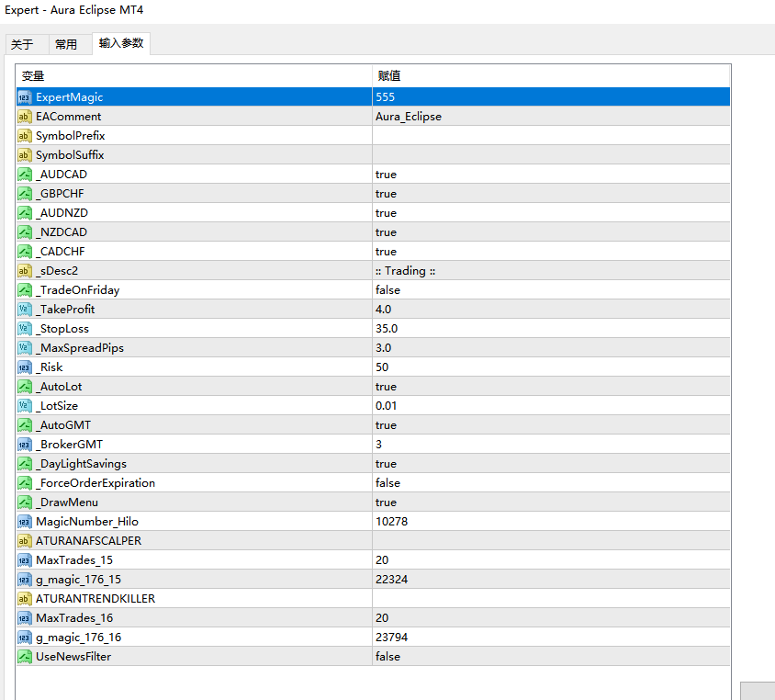Open the _ForceOrderExpiration value dropdown
This screenshot has height=700, width=775.
point(551,483)
